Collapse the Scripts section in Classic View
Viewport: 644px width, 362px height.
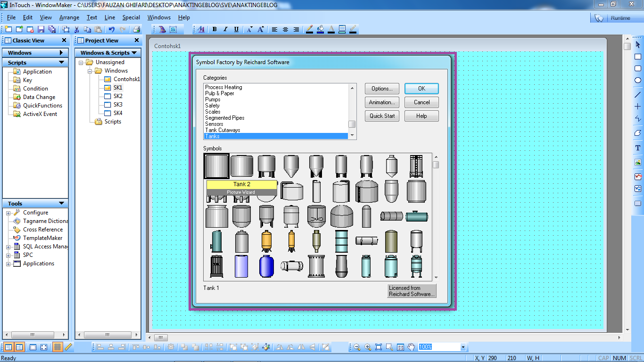click(x=61, y=62)
